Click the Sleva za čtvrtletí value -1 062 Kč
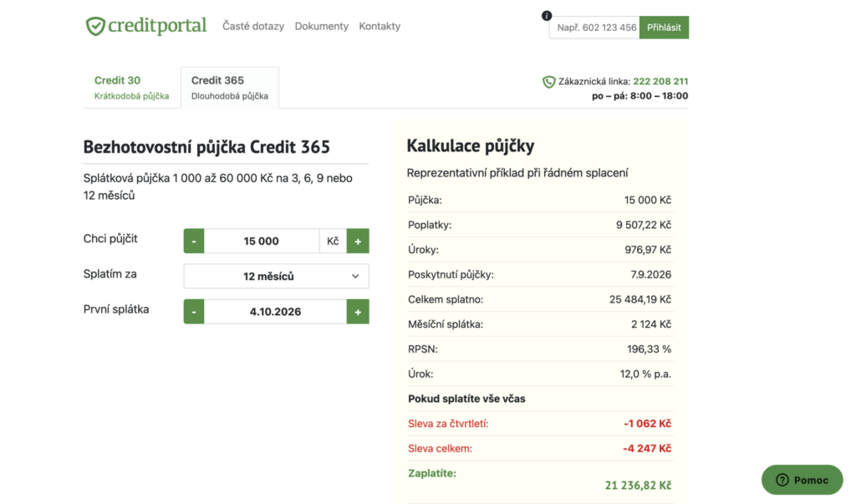Screen dimensions: 856x504 (x=648, y=424)
